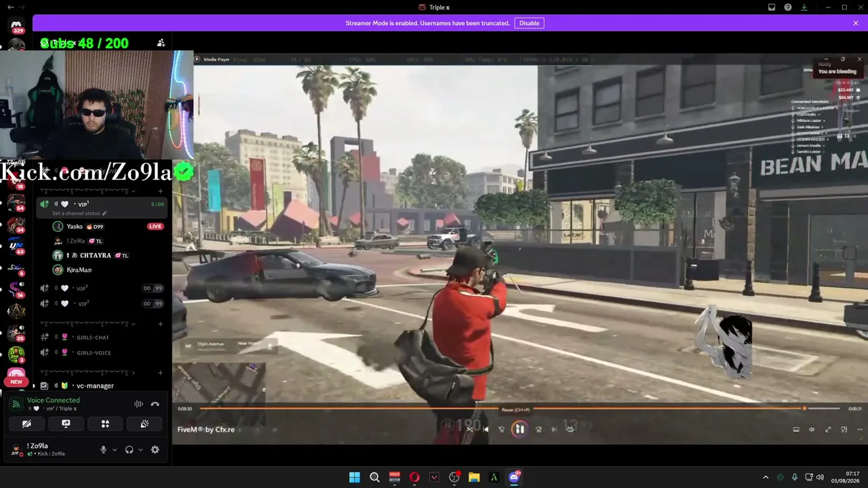Open server with 34 notifications
Screen dimensions: 868x488
pos(16,224)
